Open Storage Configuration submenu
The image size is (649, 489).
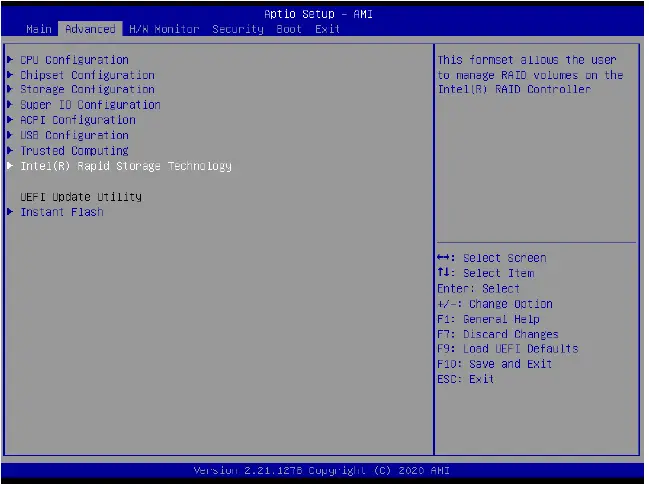[87, 89]
